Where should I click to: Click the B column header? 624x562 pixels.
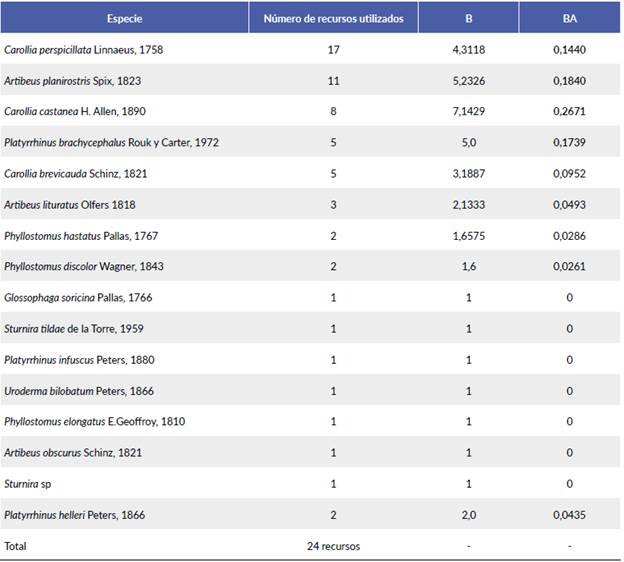coord(468,18)
